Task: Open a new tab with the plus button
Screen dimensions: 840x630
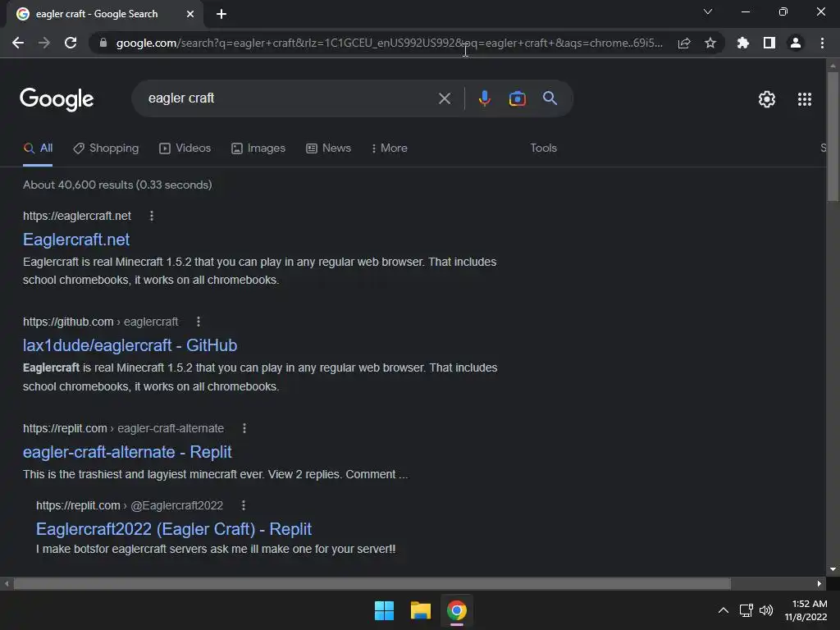Action: click(221, 14)
